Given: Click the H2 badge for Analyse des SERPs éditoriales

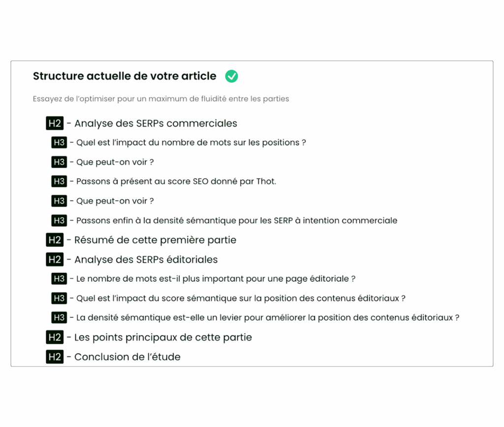Looking at the screenshot, I should click(x=55, y=260).
